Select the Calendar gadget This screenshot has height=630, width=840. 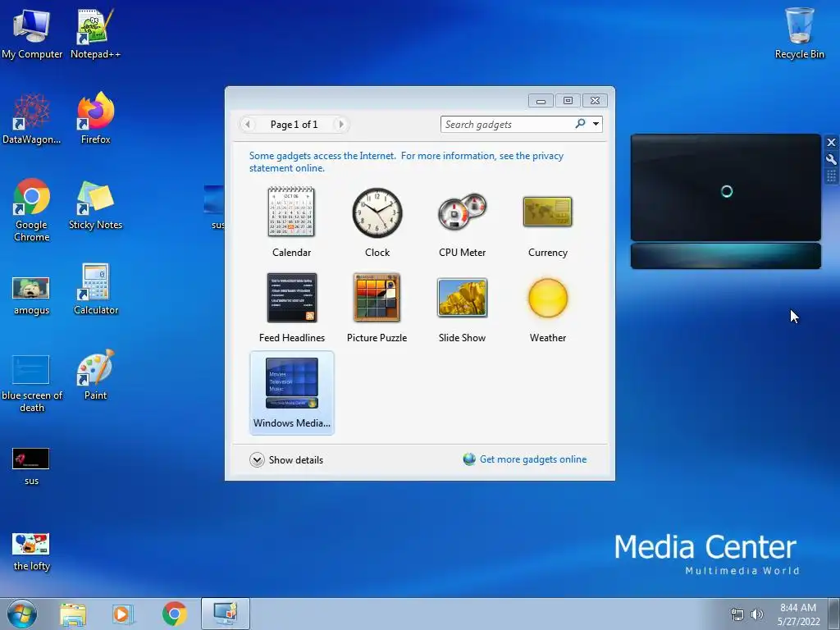(x=291, y=221)
